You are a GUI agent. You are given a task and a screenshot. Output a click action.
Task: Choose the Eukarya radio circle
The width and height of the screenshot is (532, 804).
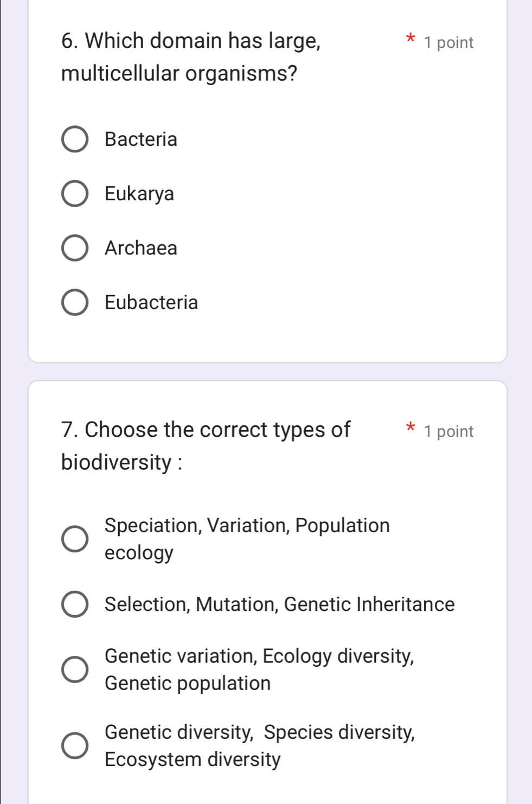[x=74, y=194]
